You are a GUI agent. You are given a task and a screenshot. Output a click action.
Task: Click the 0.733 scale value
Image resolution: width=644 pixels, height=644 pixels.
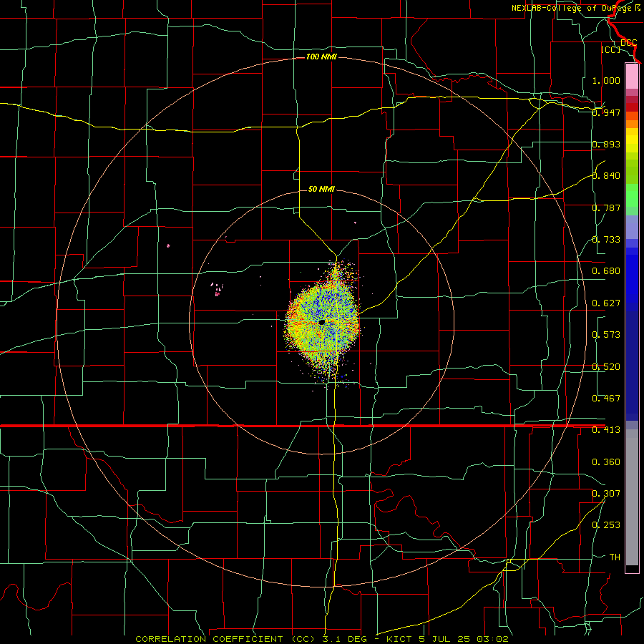[x=606, y=240]
